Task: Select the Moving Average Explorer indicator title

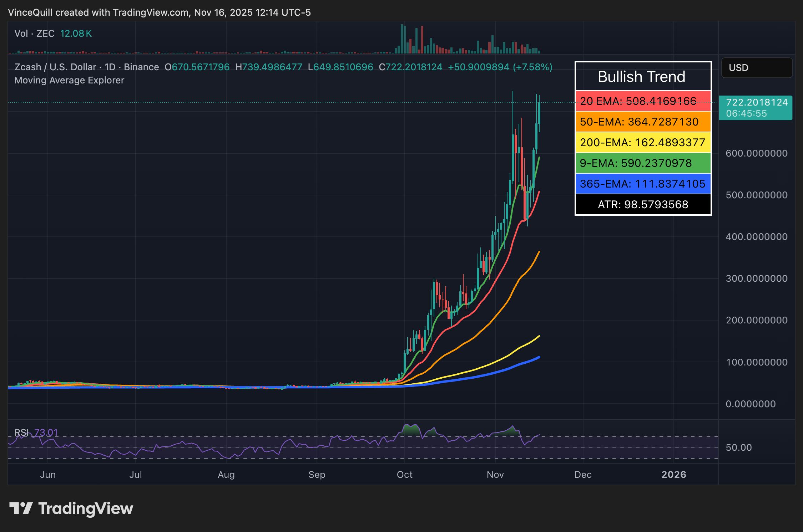Action: [69, 80]
